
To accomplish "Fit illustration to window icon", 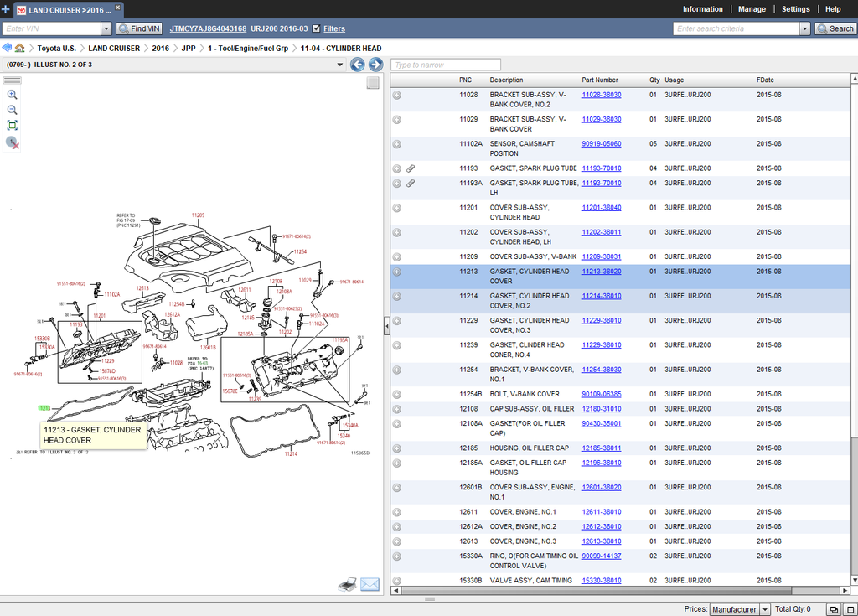I will 12,126.
